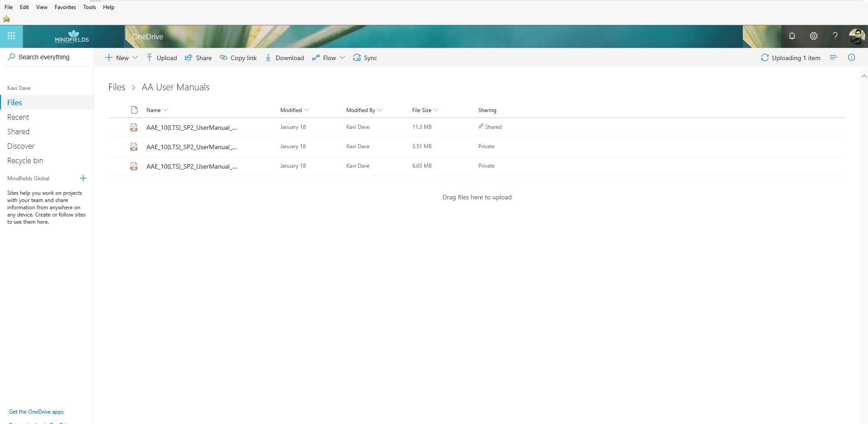Click the Search everything field
This screenshot has width=868, height=424.
click(x=47, y=57)
